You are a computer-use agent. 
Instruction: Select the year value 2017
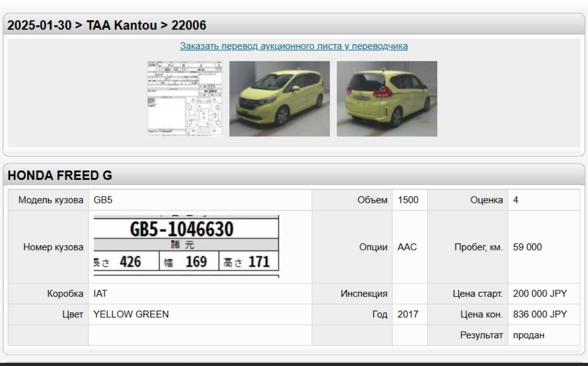pyautogui.click(x=406, y=314)
